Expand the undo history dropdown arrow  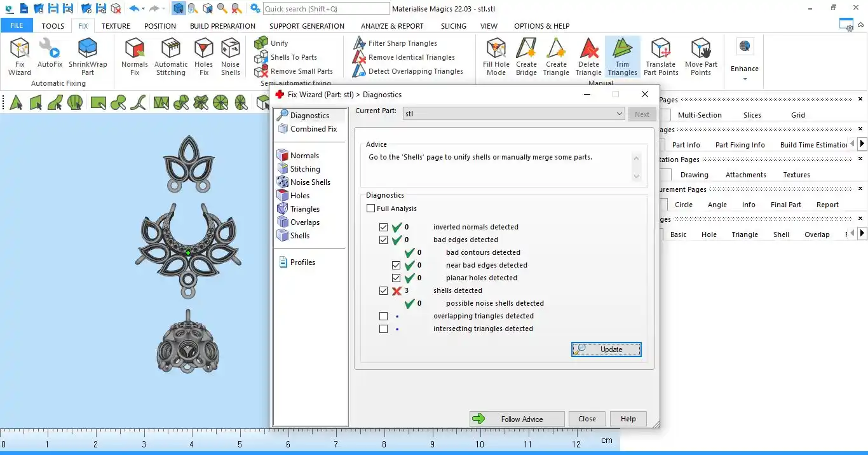pyautogui.click(x=144, y=9)
